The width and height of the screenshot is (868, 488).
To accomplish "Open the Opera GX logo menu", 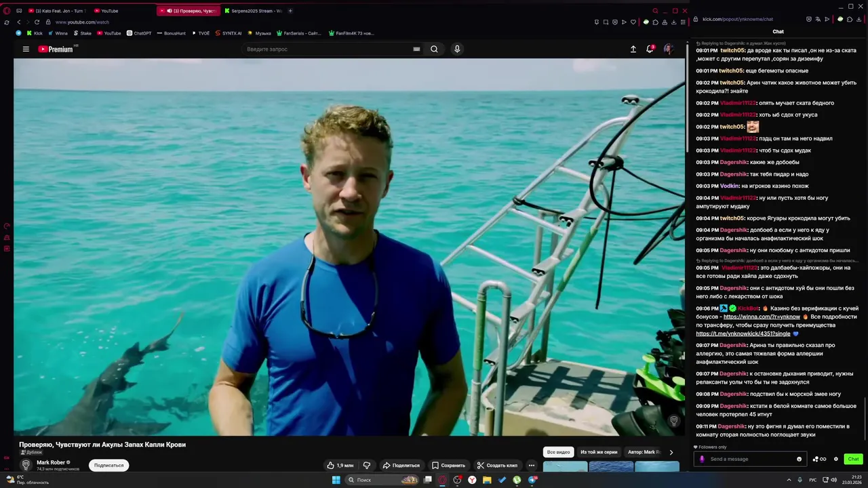I will tap(7, 11).
